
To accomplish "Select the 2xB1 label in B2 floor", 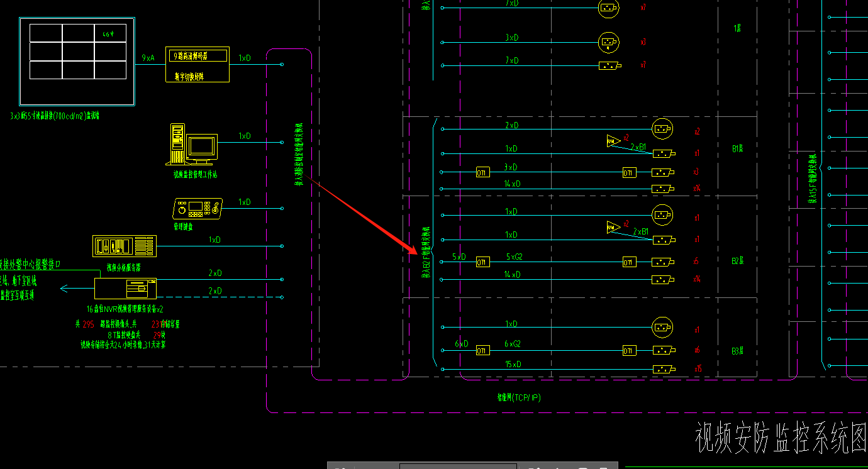I will tap(641, 231).
